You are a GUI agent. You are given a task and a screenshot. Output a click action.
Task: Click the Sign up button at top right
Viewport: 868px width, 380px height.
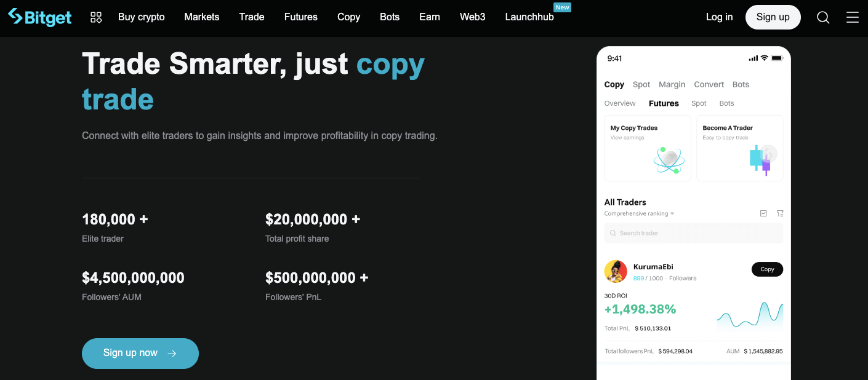(773, 17)
